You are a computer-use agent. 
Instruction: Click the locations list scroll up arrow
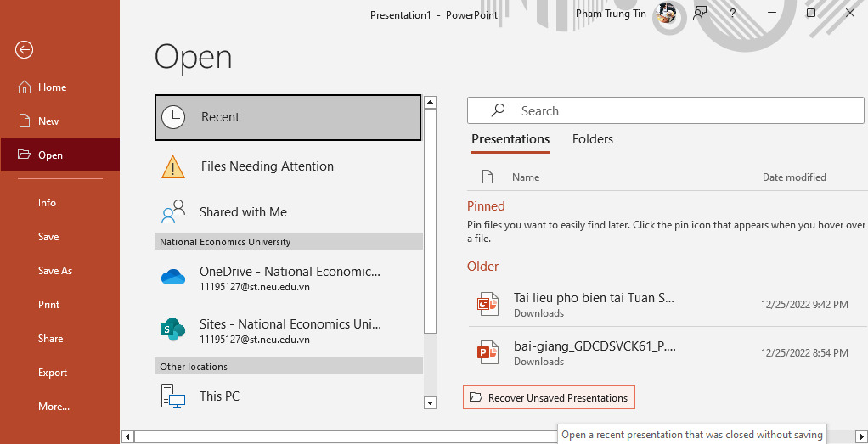click(430, 103)
